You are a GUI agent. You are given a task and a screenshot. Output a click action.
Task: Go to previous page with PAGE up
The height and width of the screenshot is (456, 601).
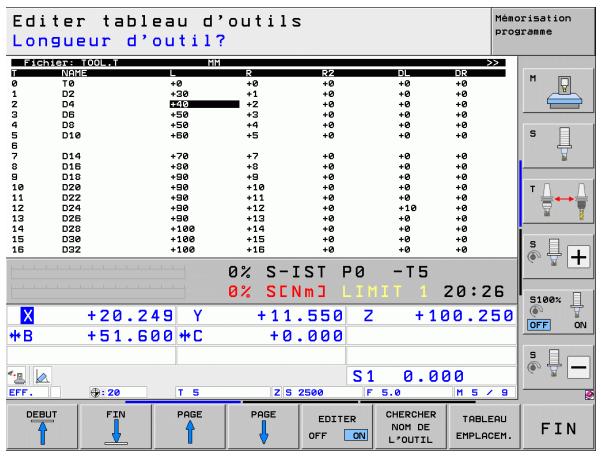(190, 427)
